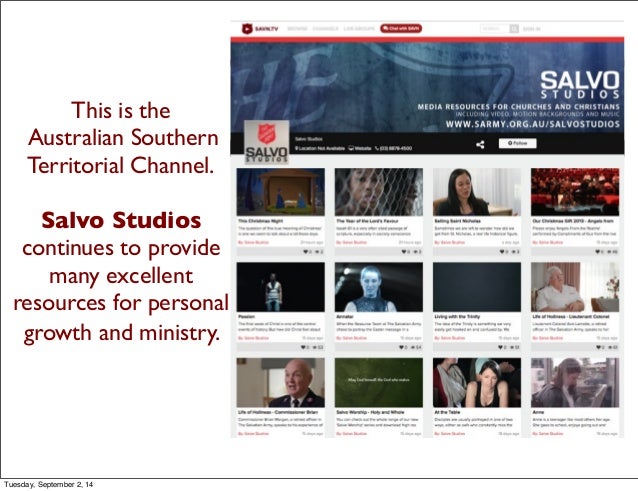The width and height of the screenshot is (638, 491).
Task: Click the bold 'Salvo Studios' slide heading
Action: (121, 220)
